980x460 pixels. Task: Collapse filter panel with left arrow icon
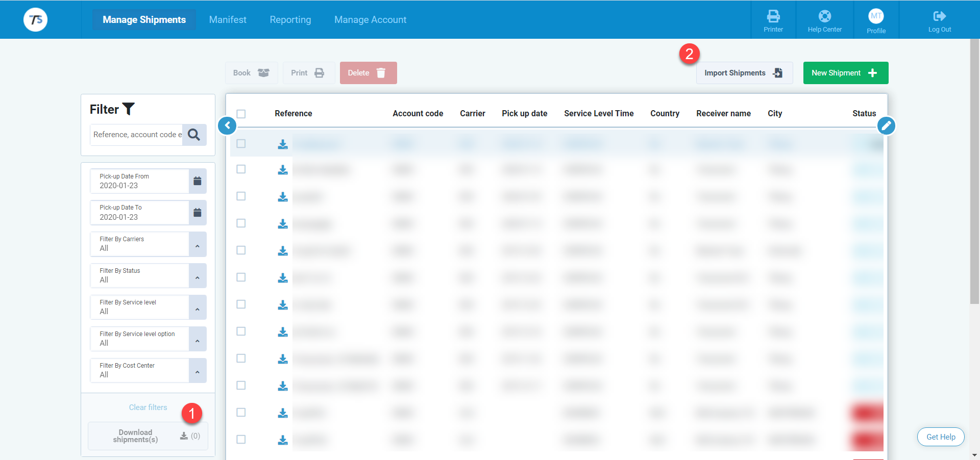(227, 125)
